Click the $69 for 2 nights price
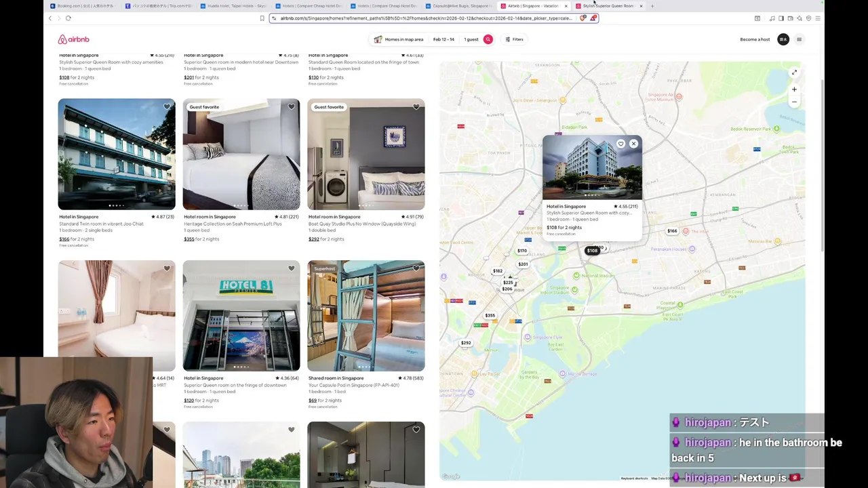This screenshot has height=488, width=868. coord(325,401)
